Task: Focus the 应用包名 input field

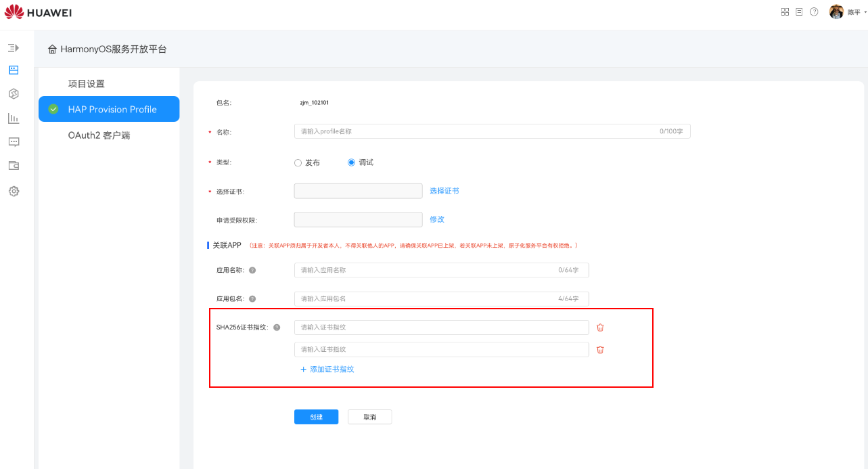Action: coord(442,298)
